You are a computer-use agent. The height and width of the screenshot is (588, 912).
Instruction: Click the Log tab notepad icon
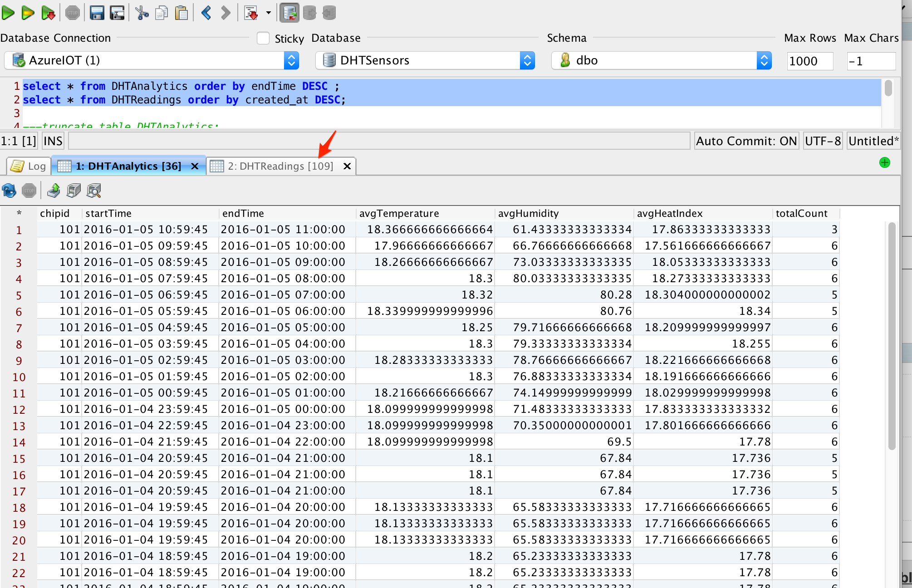17,166
